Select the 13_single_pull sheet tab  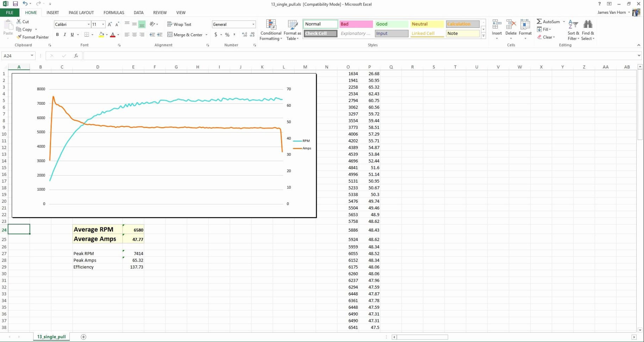[x=51, y=337]
